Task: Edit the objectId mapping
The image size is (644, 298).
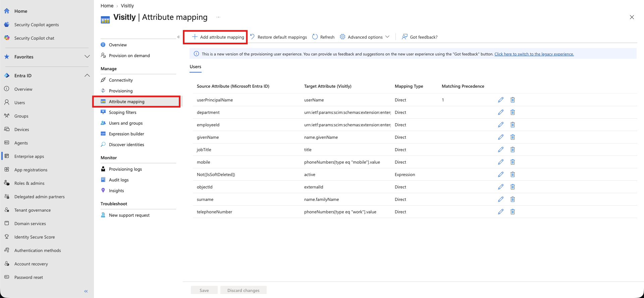Action: [x=501, y=187]
